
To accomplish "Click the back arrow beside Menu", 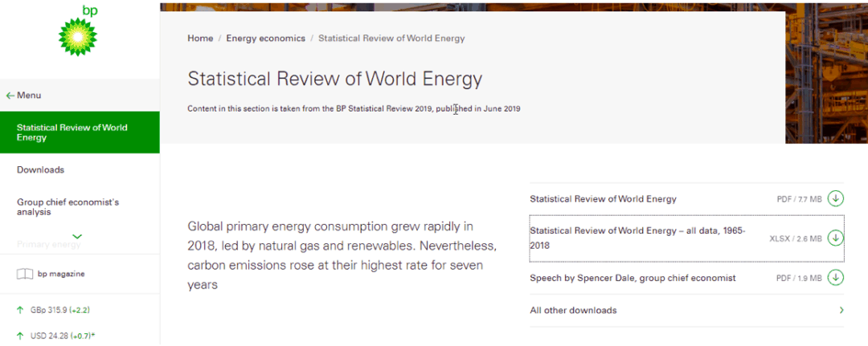I will point(10,96).
